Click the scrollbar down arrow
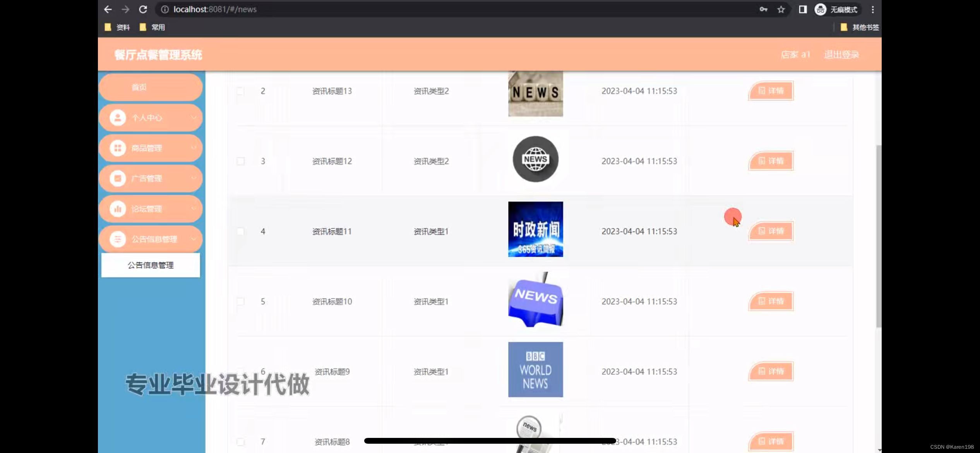The height and width of the screenshot is (453, 980). click(879, 450)
